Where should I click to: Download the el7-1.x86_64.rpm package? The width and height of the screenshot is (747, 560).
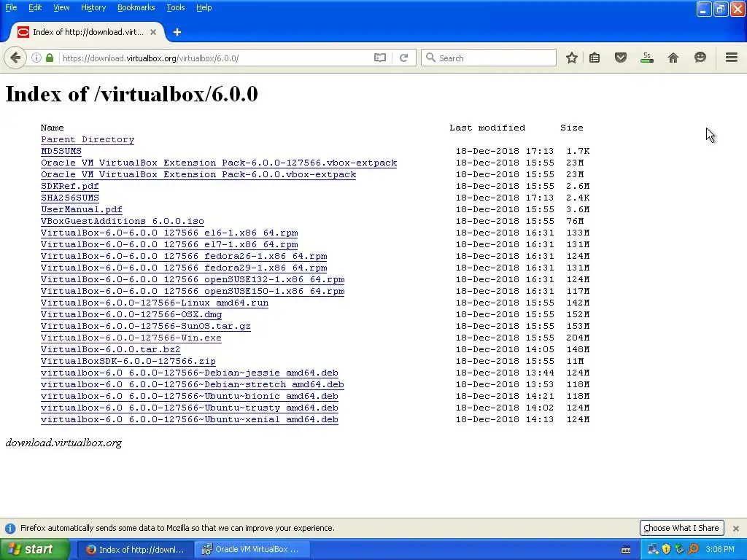coord(169,244)
